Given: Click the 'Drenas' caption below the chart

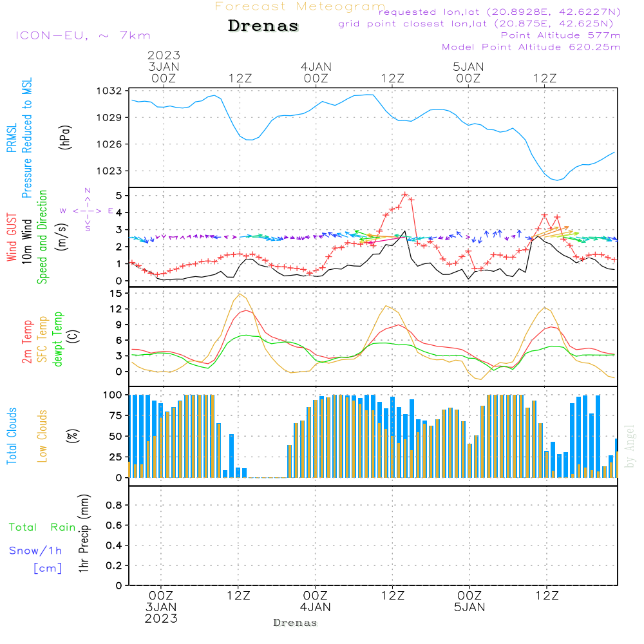Looking at the screenshot, I should pyautogui.click(x=295, y=623).
